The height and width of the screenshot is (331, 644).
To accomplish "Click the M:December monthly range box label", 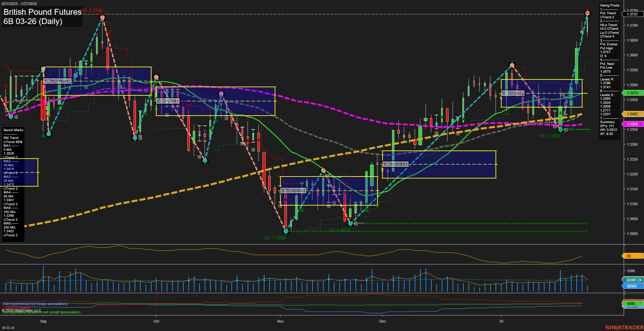I will point(395,164).
